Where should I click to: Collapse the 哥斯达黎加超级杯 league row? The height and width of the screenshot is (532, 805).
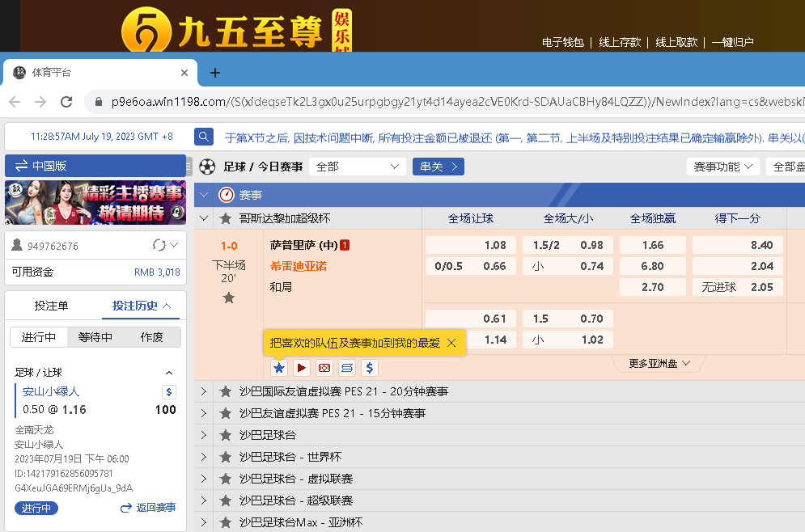(x=204, y=218)
